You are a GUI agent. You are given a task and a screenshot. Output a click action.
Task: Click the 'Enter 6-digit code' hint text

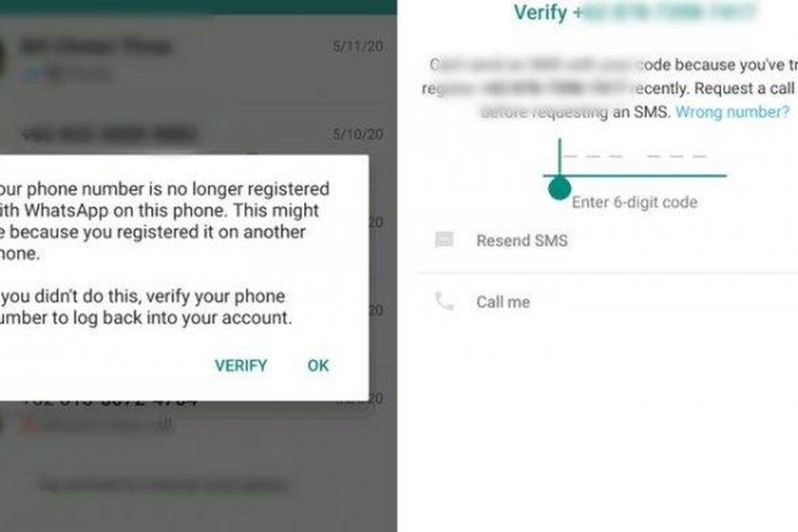635,202
